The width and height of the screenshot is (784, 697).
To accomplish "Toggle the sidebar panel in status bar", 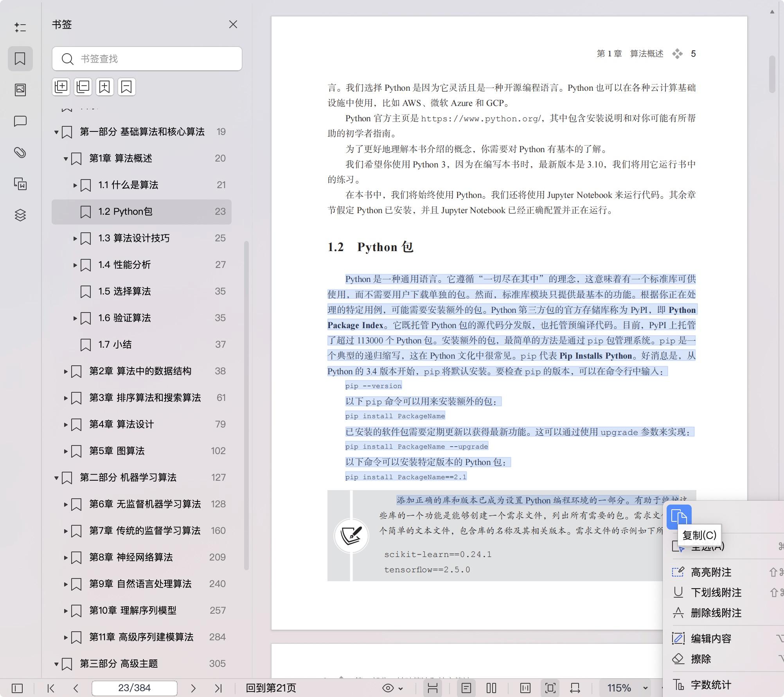I will [x=17, y=688].
